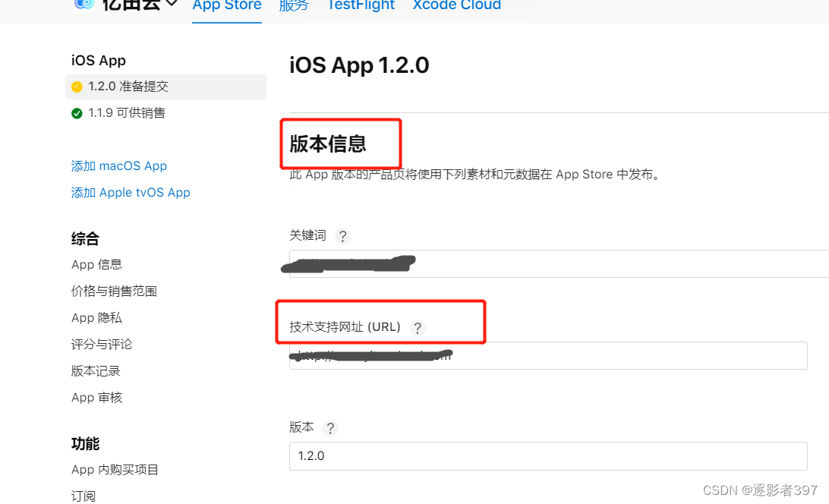Viewport: 829px width, 504px height.
Task: Click the app icon in the header
Action: point(84,5)
